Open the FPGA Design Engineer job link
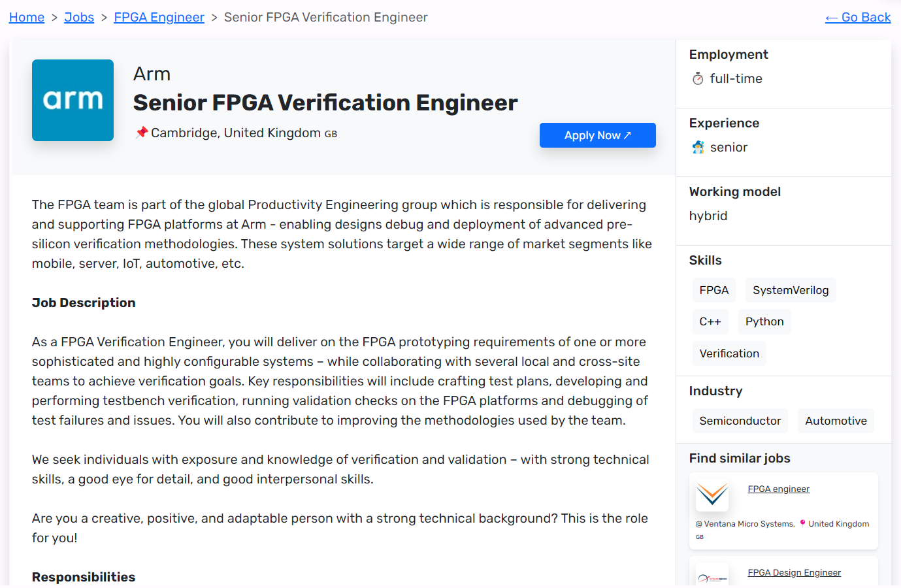 coord(794,572)
